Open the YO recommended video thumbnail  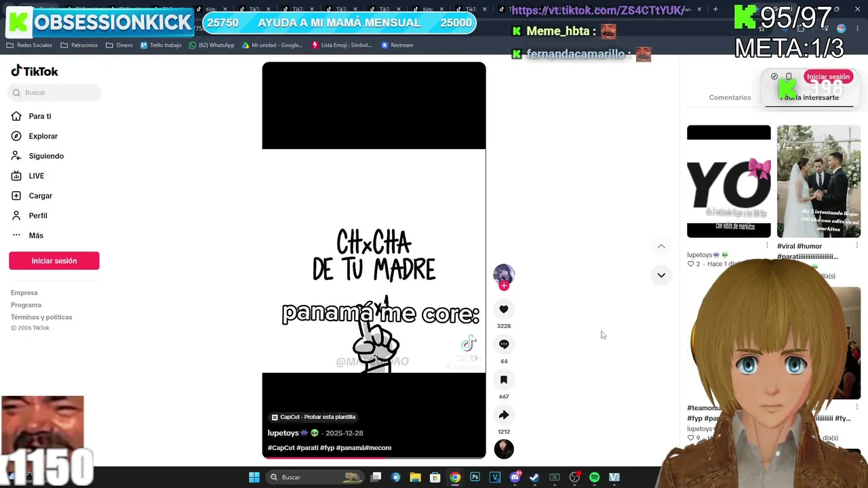(729, 181)
